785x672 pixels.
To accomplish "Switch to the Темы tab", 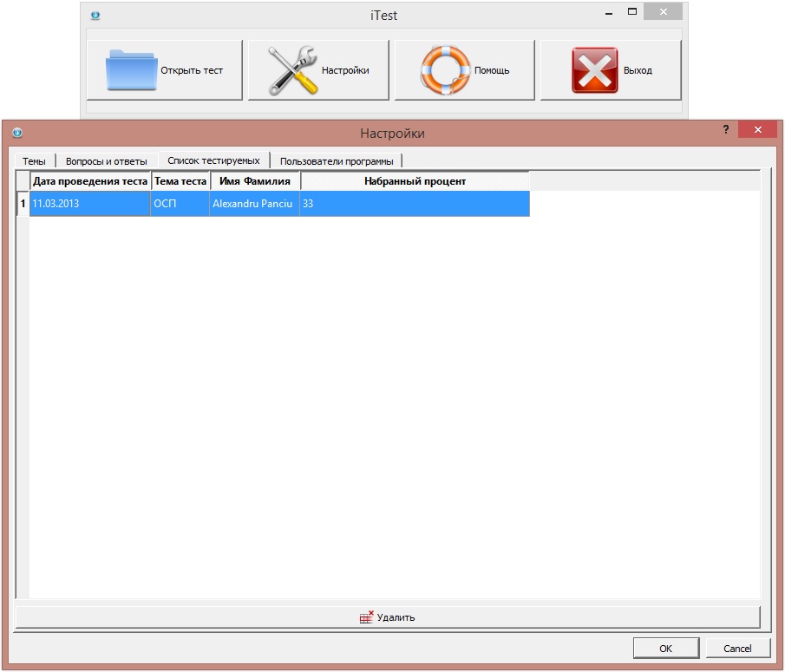I will pos(34,161).
